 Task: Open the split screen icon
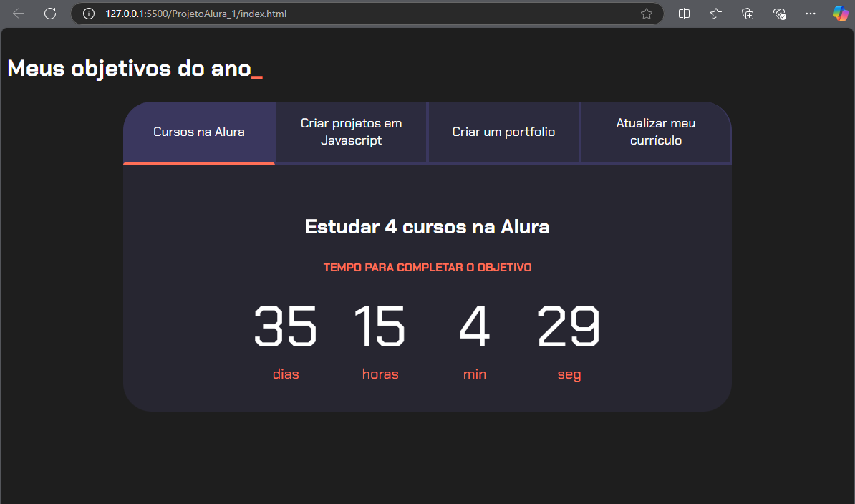pos(684,13)
